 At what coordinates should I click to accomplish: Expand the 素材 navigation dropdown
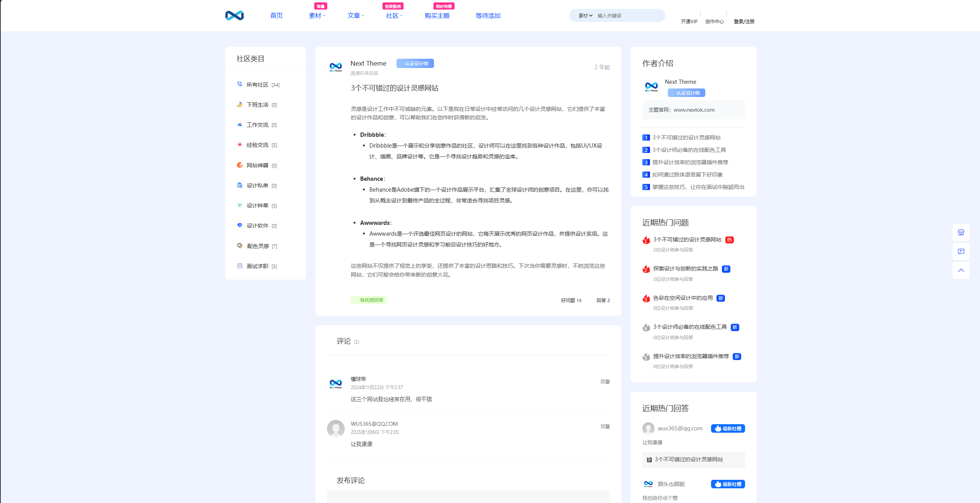point(317,15)
